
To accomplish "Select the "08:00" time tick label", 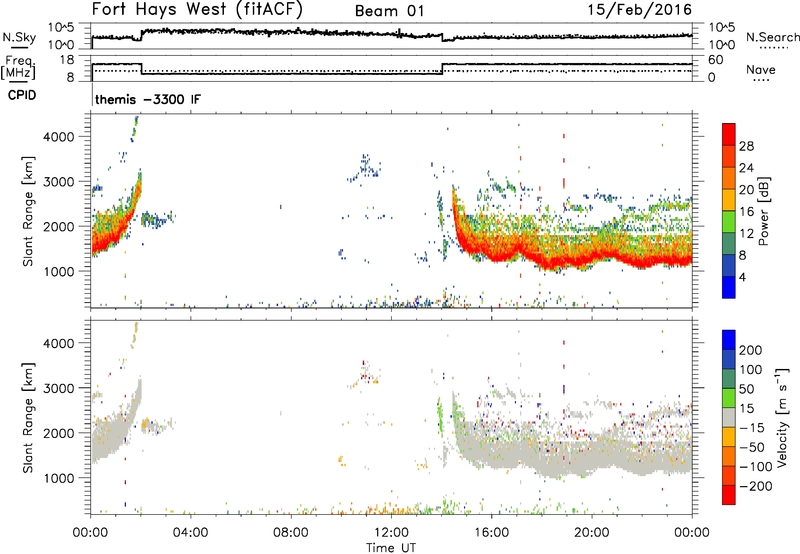I will coord(291,533).
